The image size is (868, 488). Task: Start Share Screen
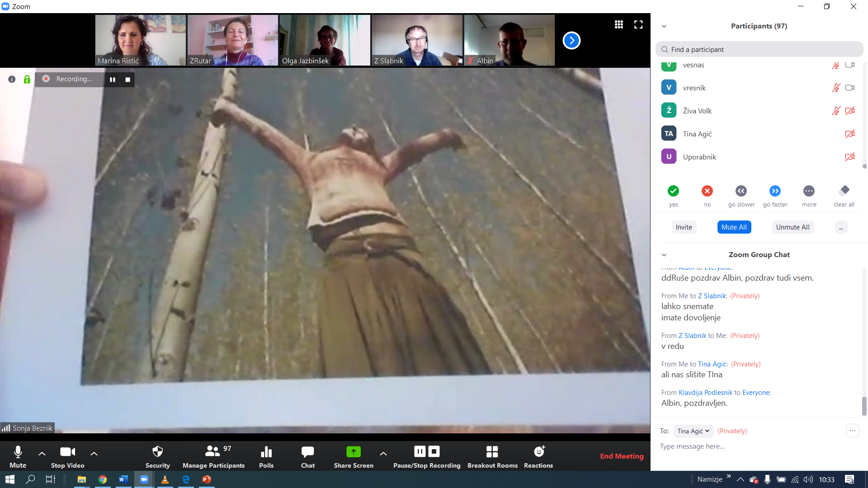click(x=354, y=456)
